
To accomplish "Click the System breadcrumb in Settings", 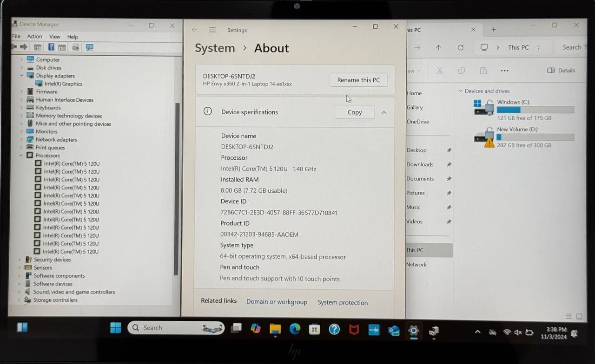I will click(215, 48).
